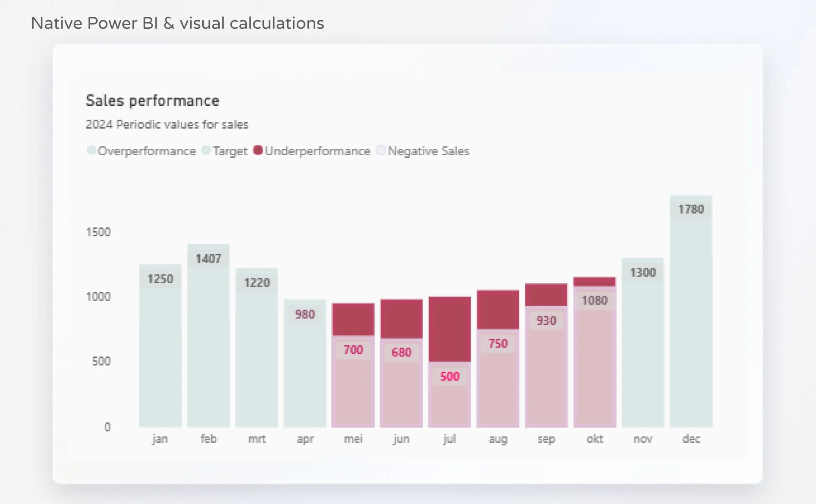The image size is (816, 504).
Task: Click the Sales performance chart title
Action: tap(152, 101)
